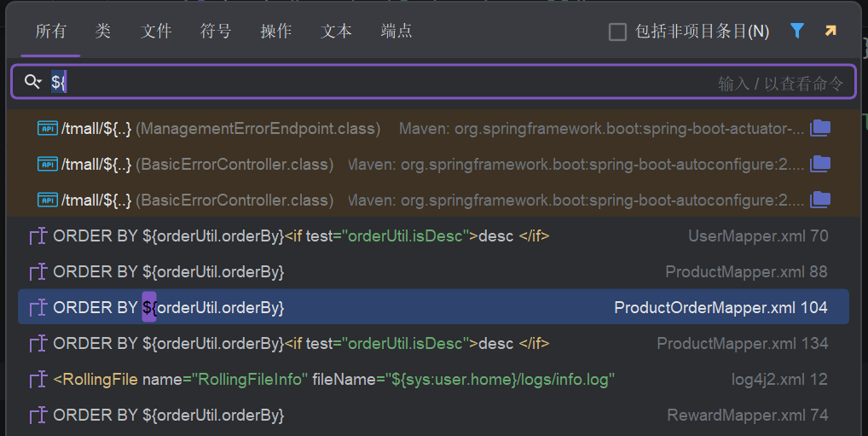The image size is (868, 436).
Task: Click the search input field
Action: [384, 82]
